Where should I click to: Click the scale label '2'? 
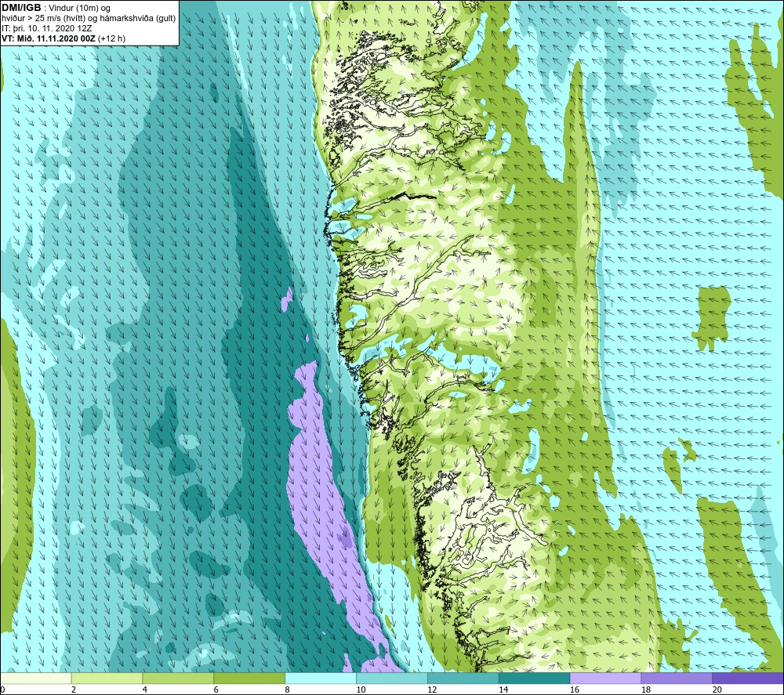74,690
